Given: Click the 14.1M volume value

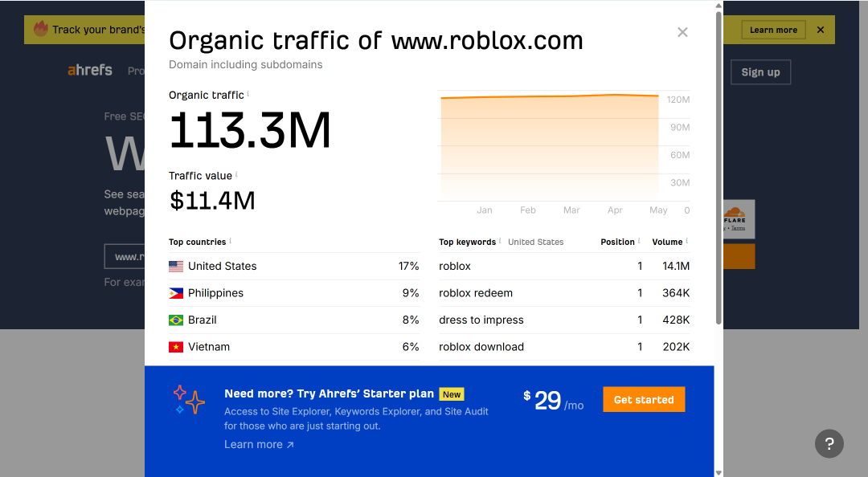Looking at the screenshot, I should pyautogui.click(x=676, y=266).
